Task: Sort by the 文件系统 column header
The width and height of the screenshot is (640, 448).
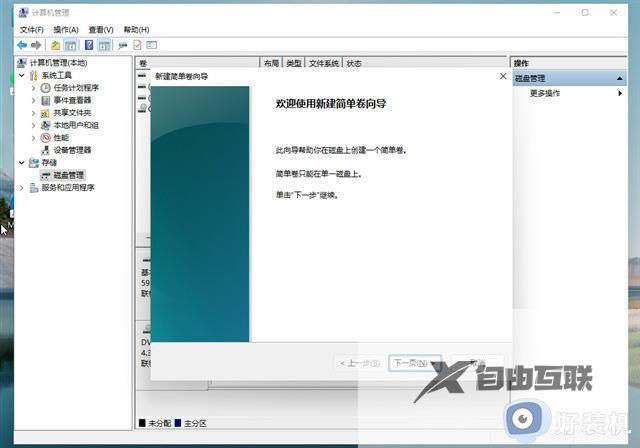Action: (x=324, y=63)
